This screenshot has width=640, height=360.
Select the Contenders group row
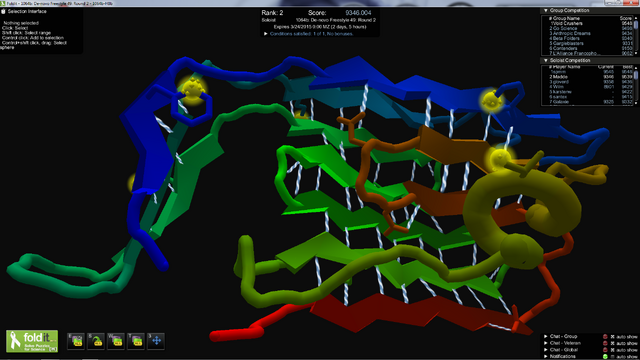pos(590,48)
